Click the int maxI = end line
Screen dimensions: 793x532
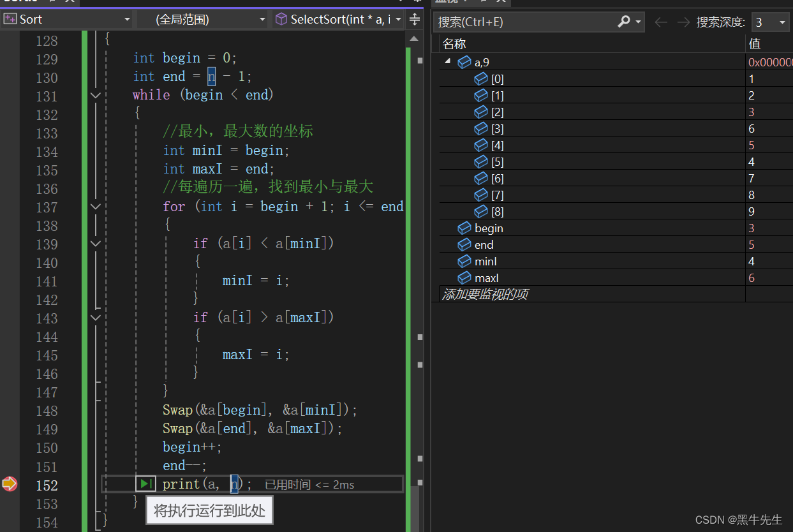(219, 169)
